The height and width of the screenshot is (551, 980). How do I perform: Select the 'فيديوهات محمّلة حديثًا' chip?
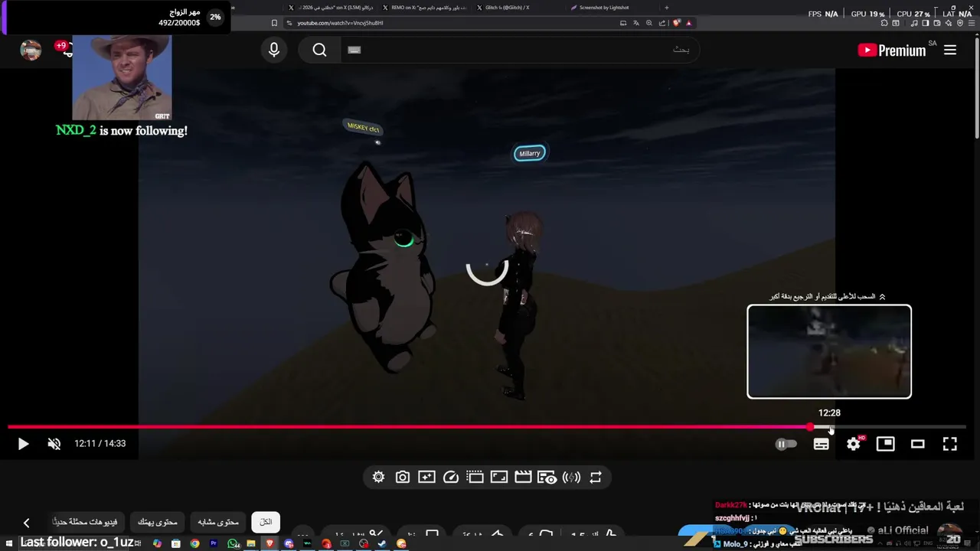85,522
